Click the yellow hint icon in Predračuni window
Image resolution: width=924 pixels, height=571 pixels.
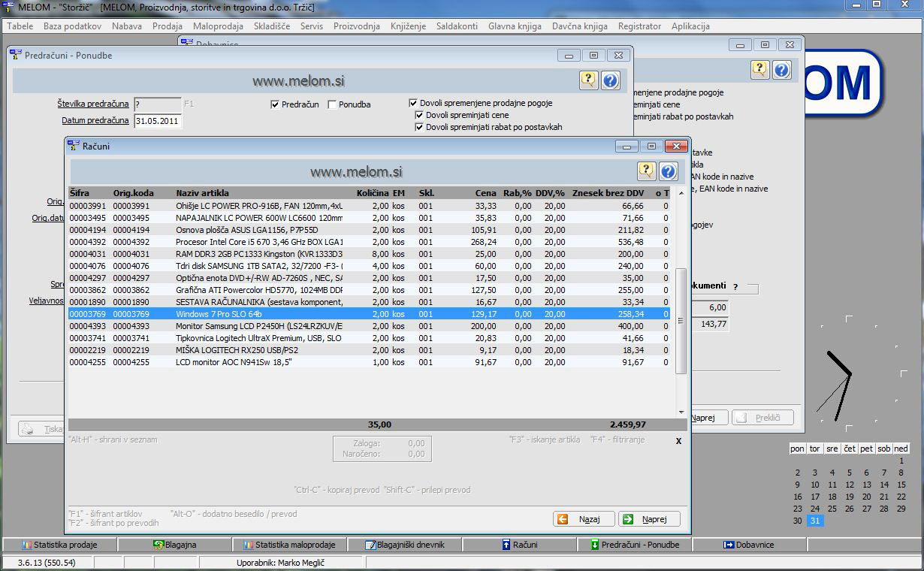coord(588,80)
